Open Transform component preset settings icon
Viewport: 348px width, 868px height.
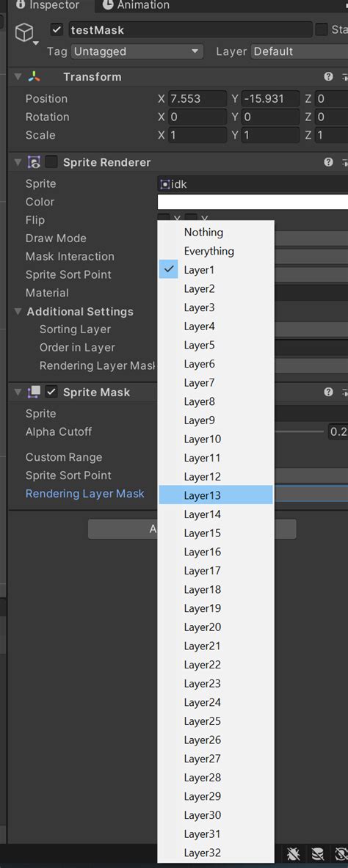click(x=344, y=77)
